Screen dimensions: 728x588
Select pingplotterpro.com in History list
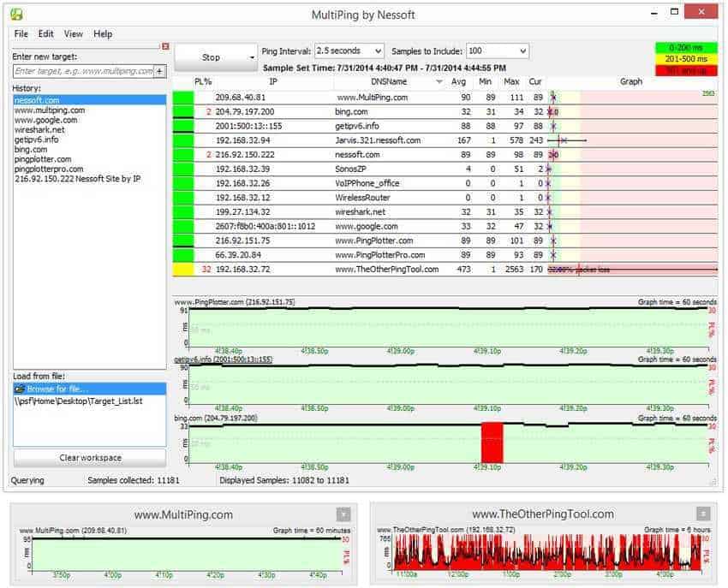tap(49, 169)
